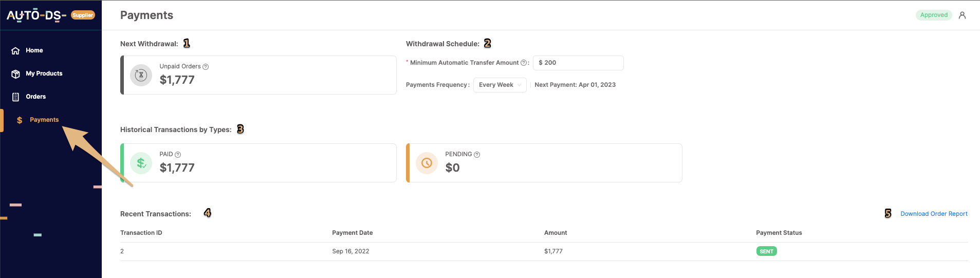
Task: Click the orange pending clock icon
Action: click(427, 163)
